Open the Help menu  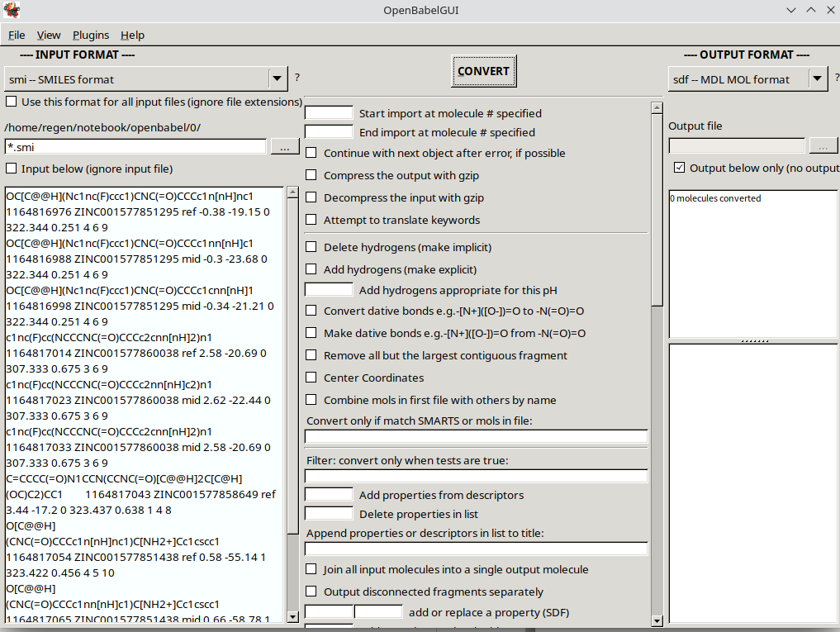pyautogui.click(x=132, y=35)
